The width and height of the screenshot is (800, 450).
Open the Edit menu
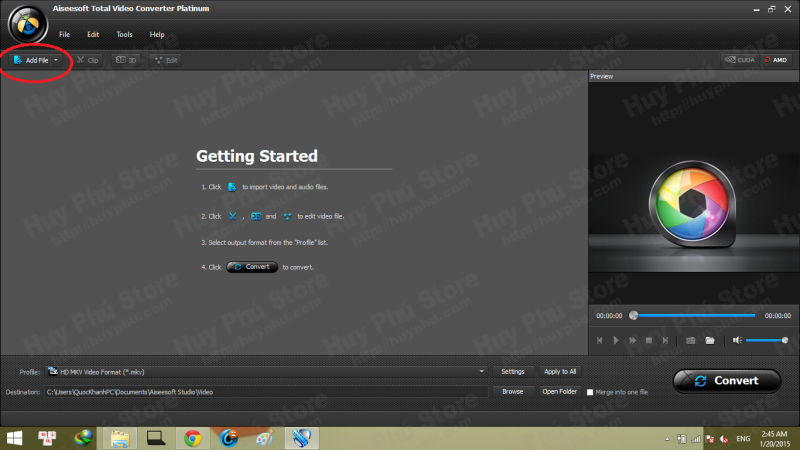tap(93, 34)
